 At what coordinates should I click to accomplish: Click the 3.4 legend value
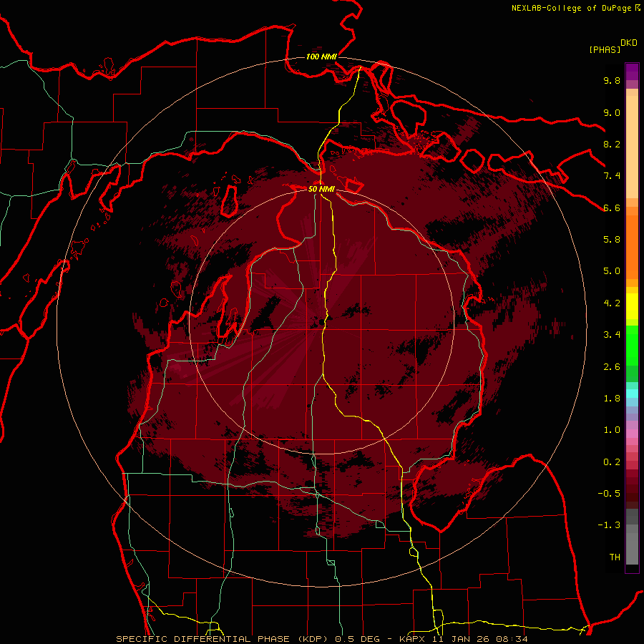pos(612,335)
